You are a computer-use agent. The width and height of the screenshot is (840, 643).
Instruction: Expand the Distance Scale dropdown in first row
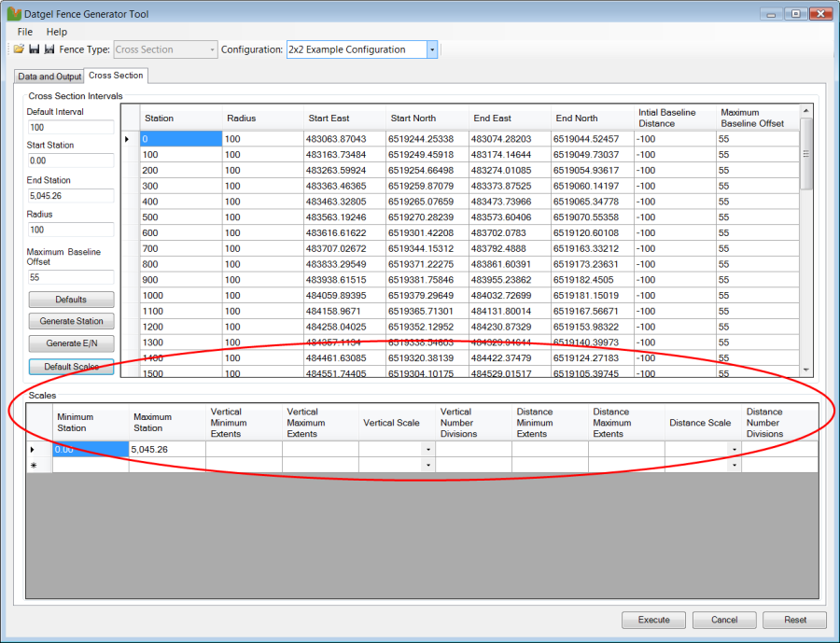[x=735, y=450]
